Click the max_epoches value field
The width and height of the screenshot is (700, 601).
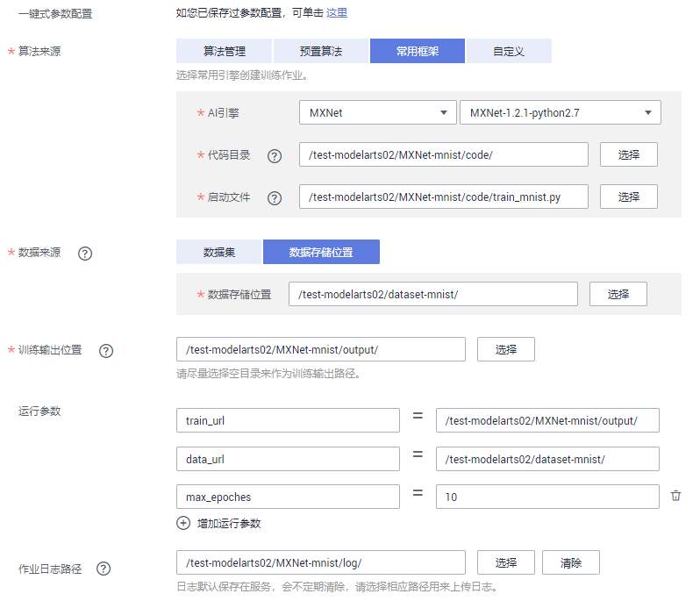click(x=547, y=497)
